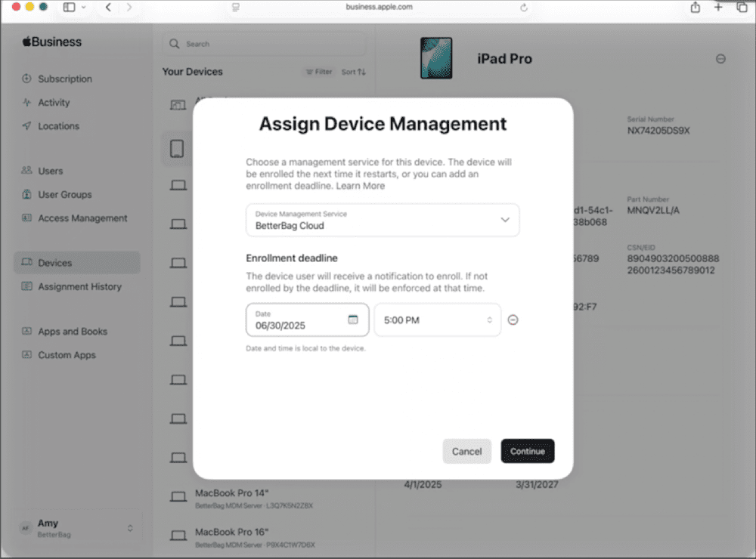Image resolution: width=756 pixels, height=559 pixels.
Task: Open Users section
Action: click(50, 171)
